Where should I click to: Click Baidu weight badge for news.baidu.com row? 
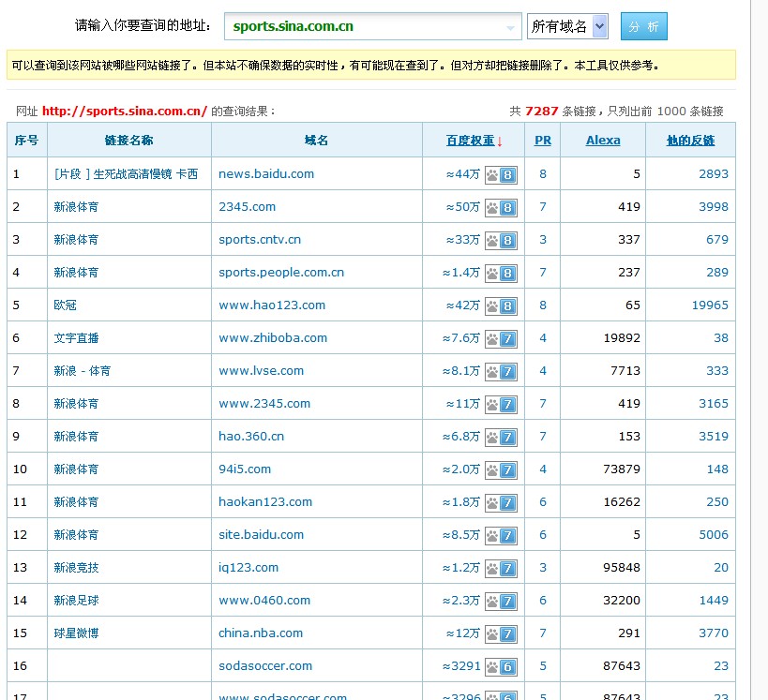coord(501,174)
